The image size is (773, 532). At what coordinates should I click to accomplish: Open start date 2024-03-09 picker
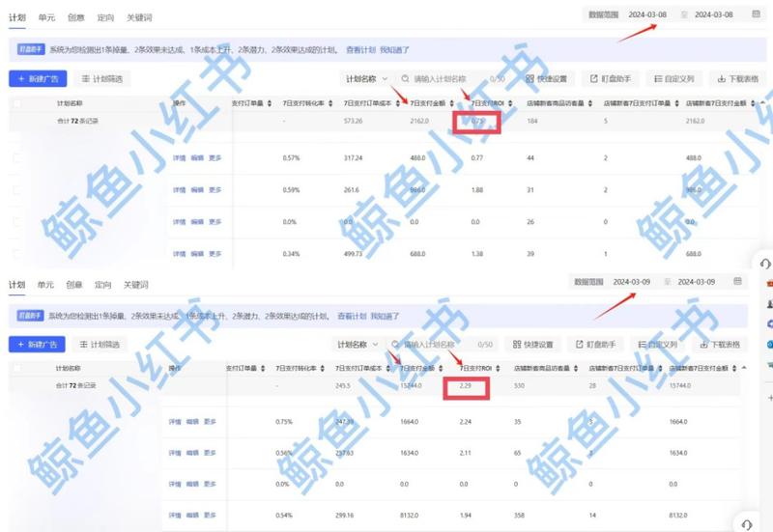(632, 282)
